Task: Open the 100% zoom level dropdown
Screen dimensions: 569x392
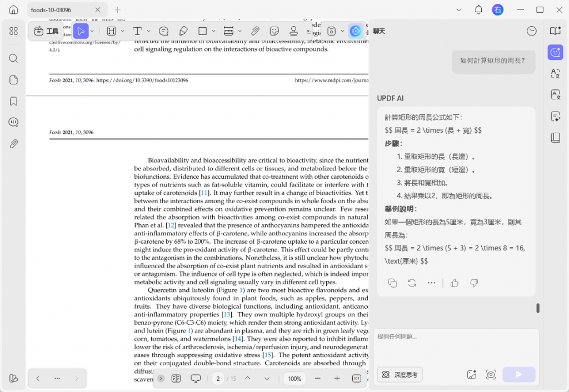Action: click(295, 379)
